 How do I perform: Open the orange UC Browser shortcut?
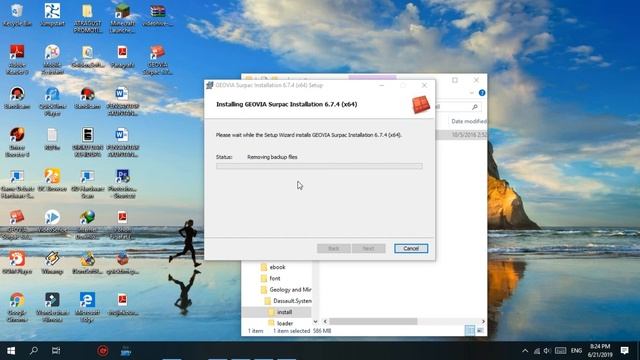point(52,180)
